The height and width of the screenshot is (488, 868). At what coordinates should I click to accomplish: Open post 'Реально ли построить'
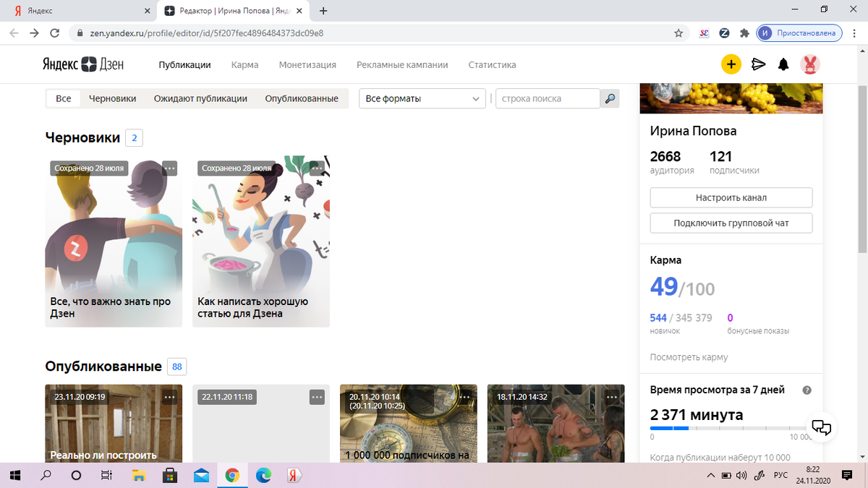click(x=114, y=424)
